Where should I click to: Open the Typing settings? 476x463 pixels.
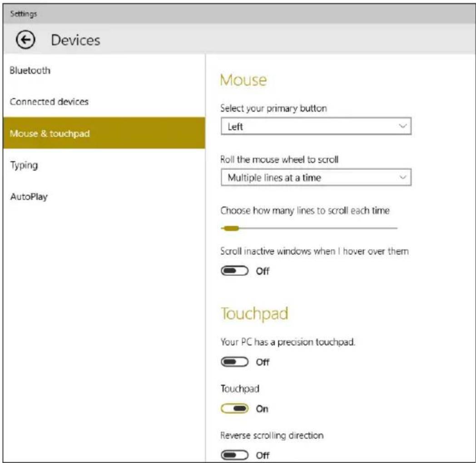point(24,165)
